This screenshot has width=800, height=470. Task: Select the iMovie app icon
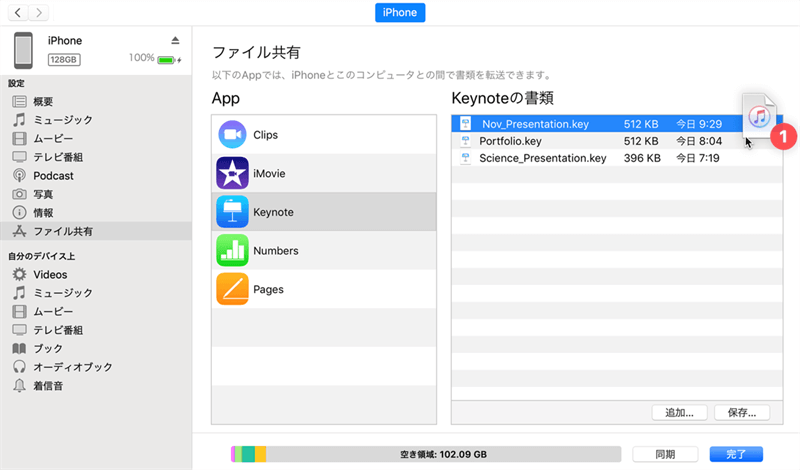(x=232, y=174)
